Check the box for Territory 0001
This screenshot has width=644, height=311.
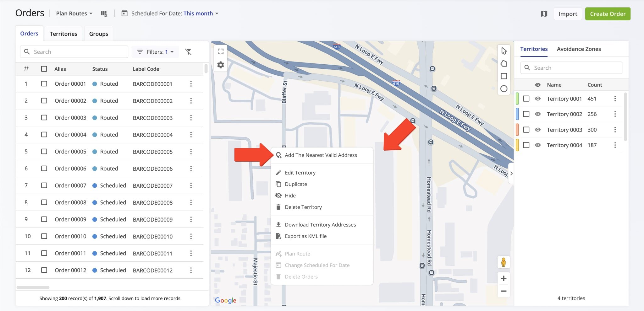point(526,99)
